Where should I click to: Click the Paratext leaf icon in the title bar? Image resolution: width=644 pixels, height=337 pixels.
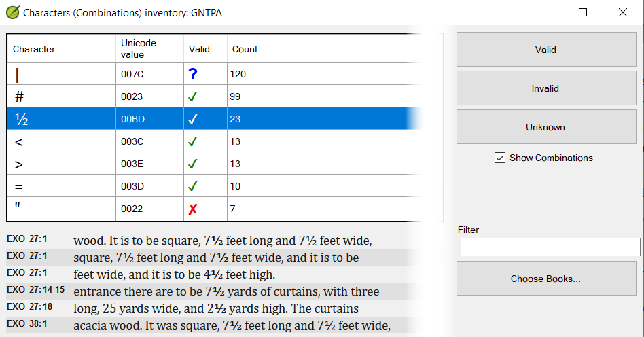[12, 12]
